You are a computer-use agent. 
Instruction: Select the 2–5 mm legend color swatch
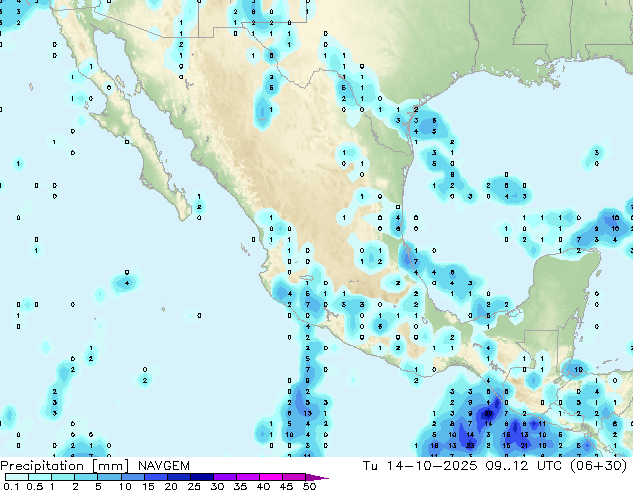[86, 477]
